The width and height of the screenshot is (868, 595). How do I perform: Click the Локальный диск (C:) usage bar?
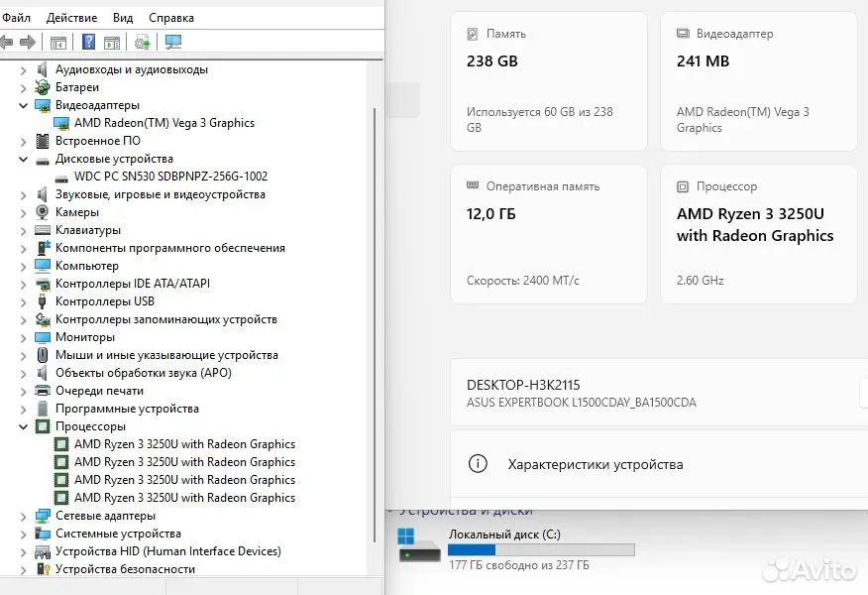pyautogui.click(x=541, y=549)
